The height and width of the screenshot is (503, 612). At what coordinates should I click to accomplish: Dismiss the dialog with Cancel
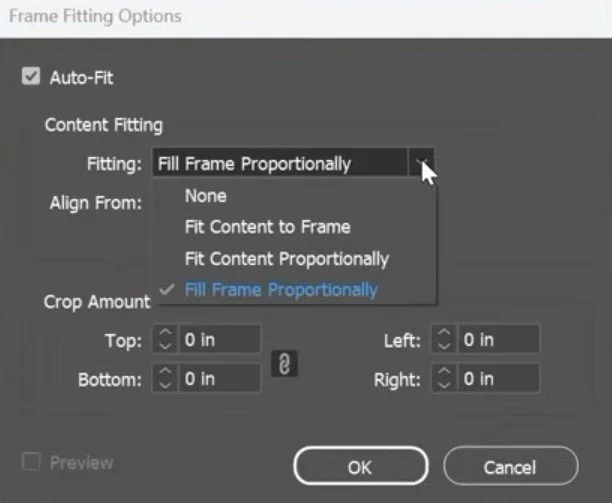tap(511, 466)
